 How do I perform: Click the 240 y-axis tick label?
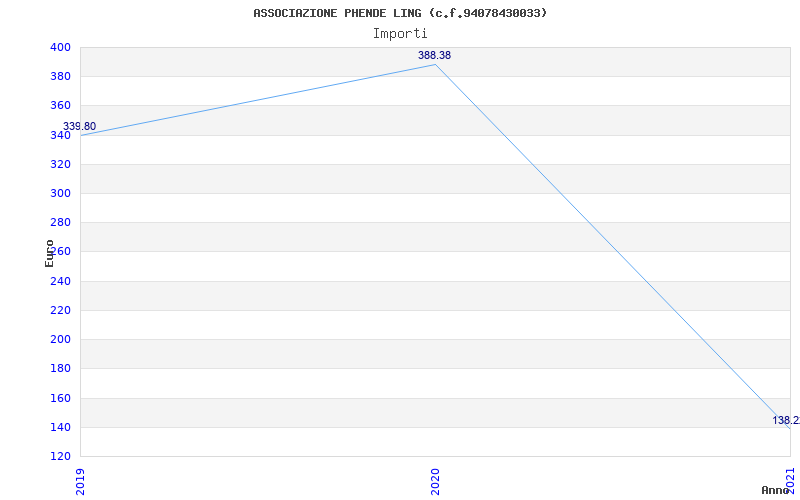click(60, 281)
